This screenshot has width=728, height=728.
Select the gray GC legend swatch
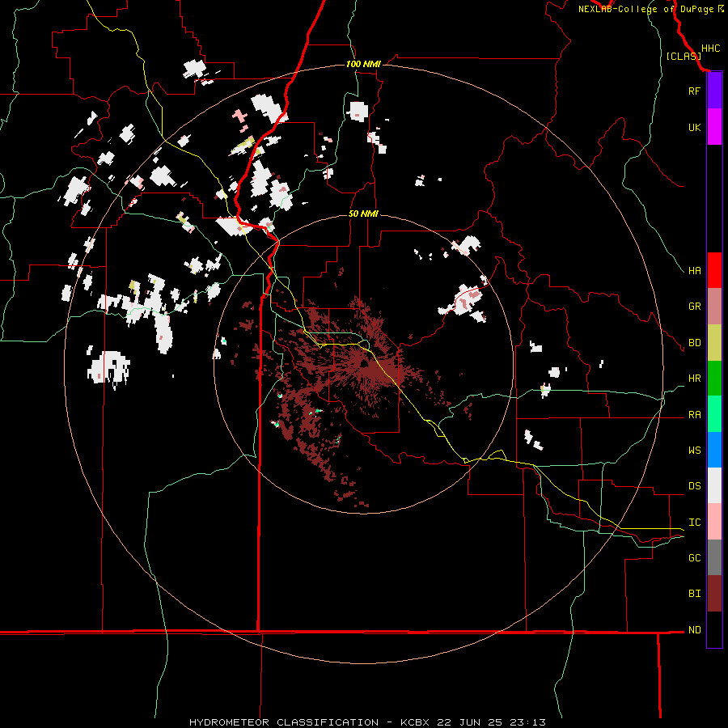(x=714, y=557)
